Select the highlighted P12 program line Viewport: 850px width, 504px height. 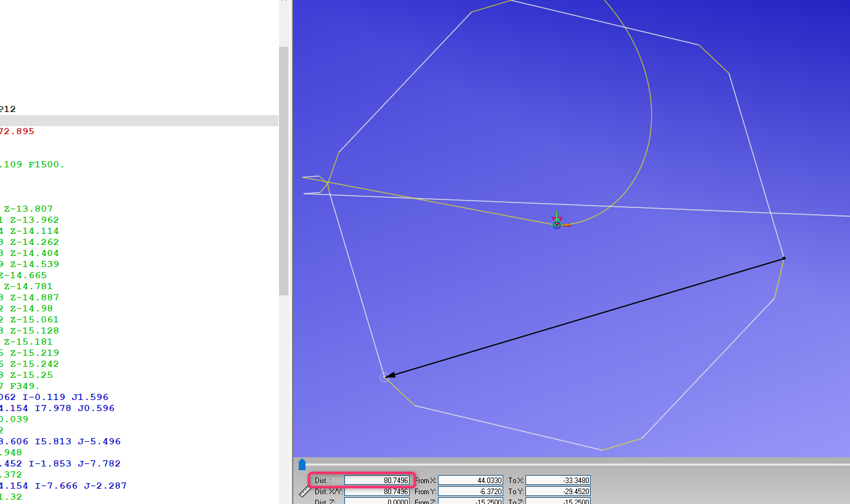click(9, 109)
